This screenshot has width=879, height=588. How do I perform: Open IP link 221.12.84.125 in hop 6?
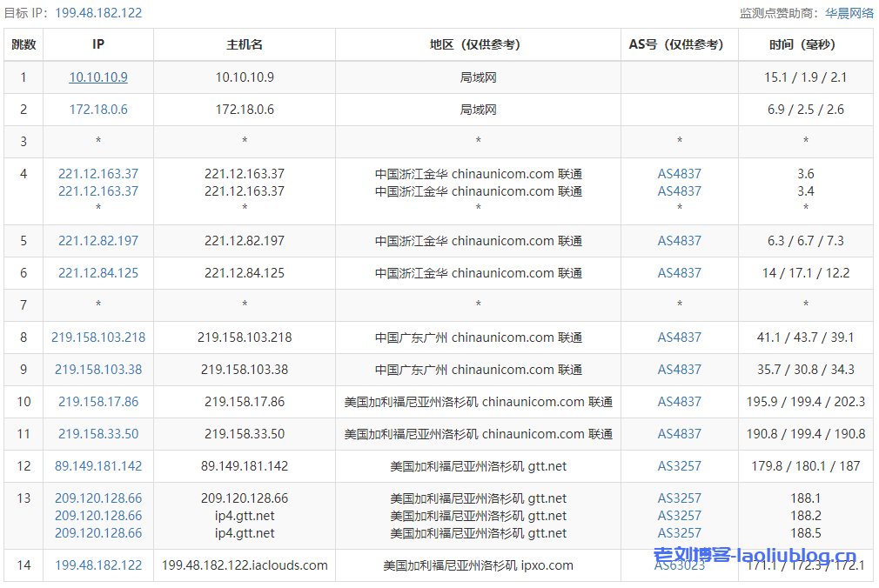pos(98,273)
